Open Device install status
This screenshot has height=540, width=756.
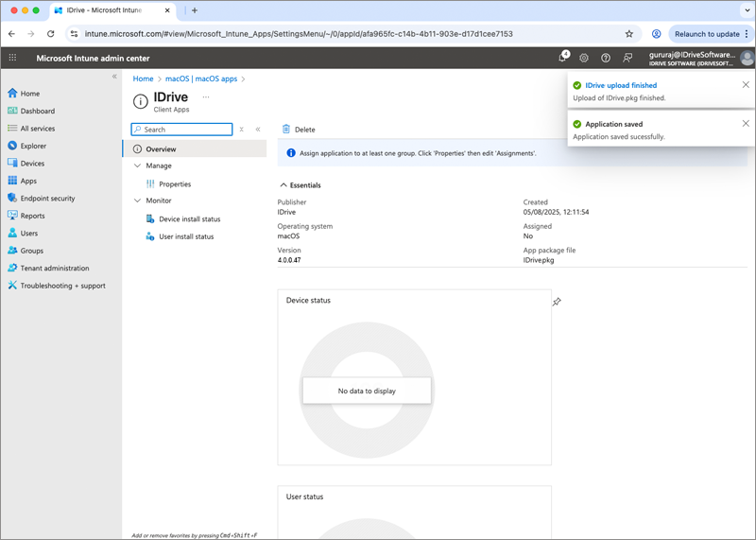click(x=190, y=219)
